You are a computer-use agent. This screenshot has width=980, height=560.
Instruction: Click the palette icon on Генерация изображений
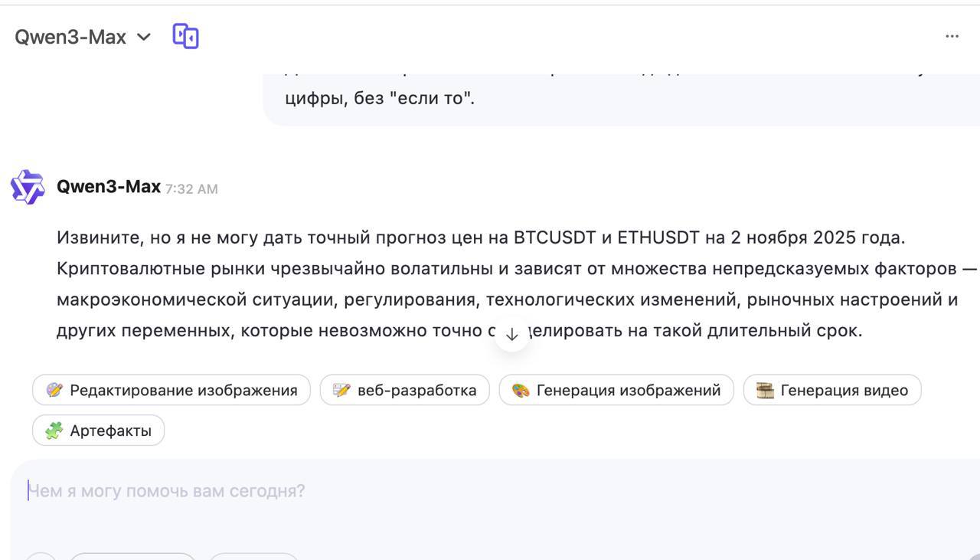click(x=521, y=391)
